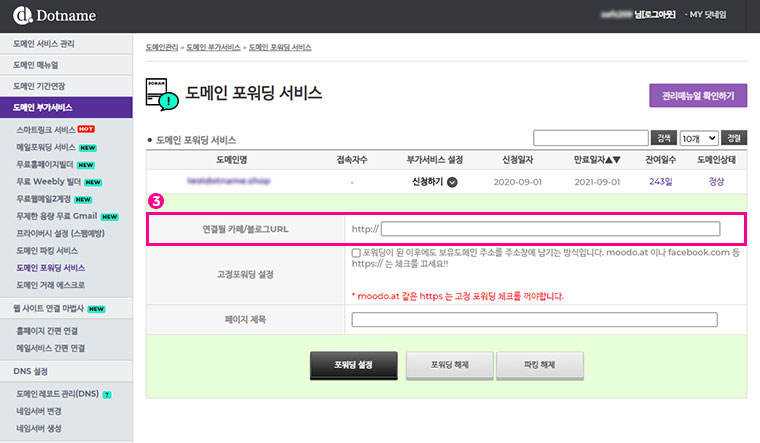Screen dimensions: 760x443
Task: Click the DNS record help question-mark icon
Action: (107, 395)
